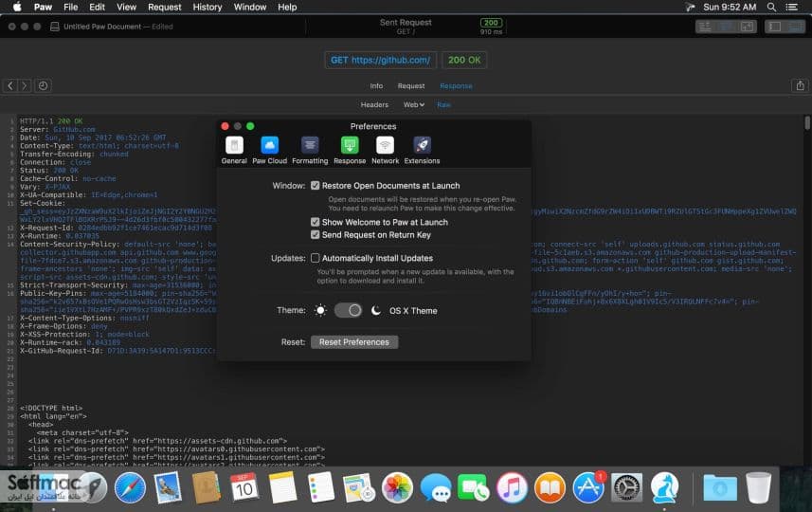Flip the light/dark Theme switch
812x512 pixels.
pyautogui.click(x=348, y=310)
